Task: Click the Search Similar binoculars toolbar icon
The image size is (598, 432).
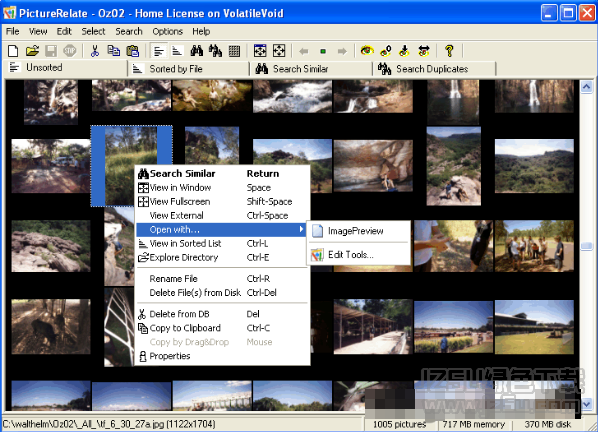Action: 196,50
